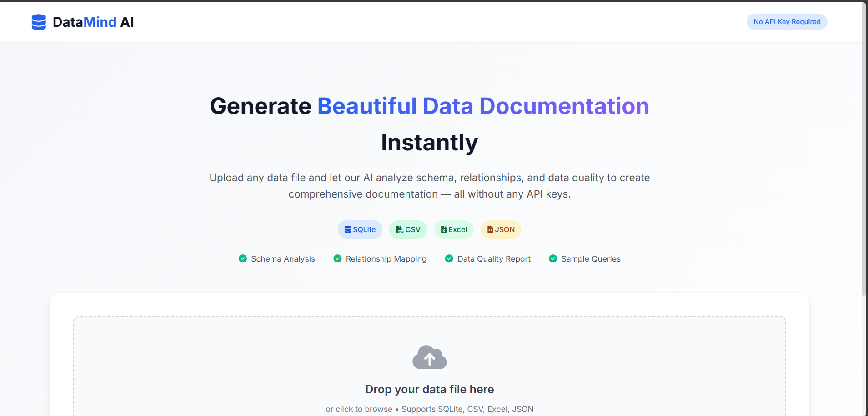Select the SQLite format icon
Screen dimensions: 868x416
[x=347, y=229]
